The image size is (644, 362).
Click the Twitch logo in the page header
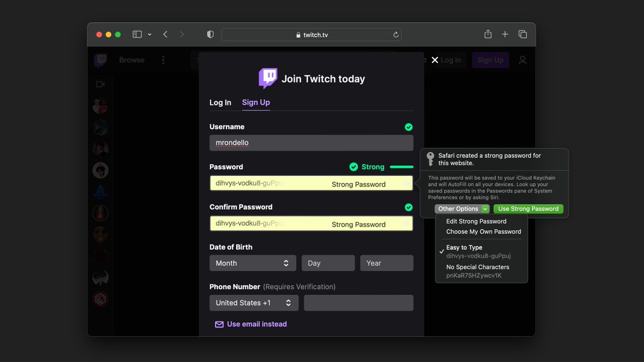[x=100, y=61]
